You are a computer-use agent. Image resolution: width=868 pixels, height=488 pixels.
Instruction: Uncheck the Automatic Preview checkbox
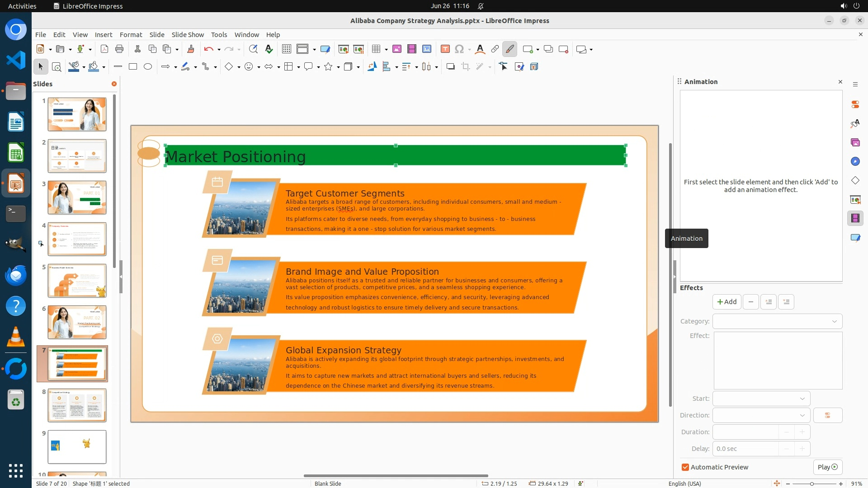point(685,467)
